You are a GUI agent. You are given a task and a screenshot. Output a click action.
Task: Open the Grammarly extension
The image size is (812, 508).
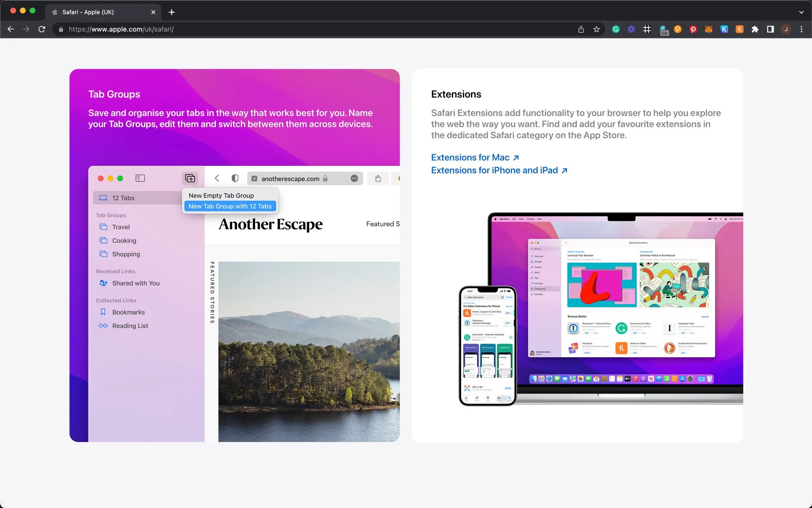[x=616, y=29]
